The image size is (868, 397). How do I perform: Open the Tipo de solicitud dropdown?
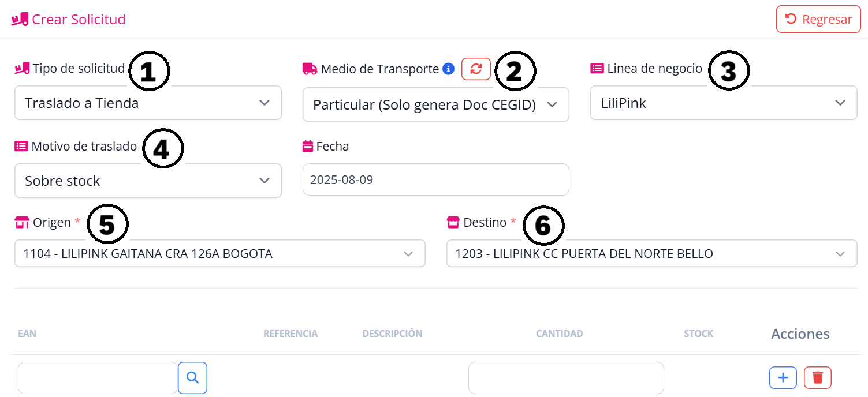[148, 103]
